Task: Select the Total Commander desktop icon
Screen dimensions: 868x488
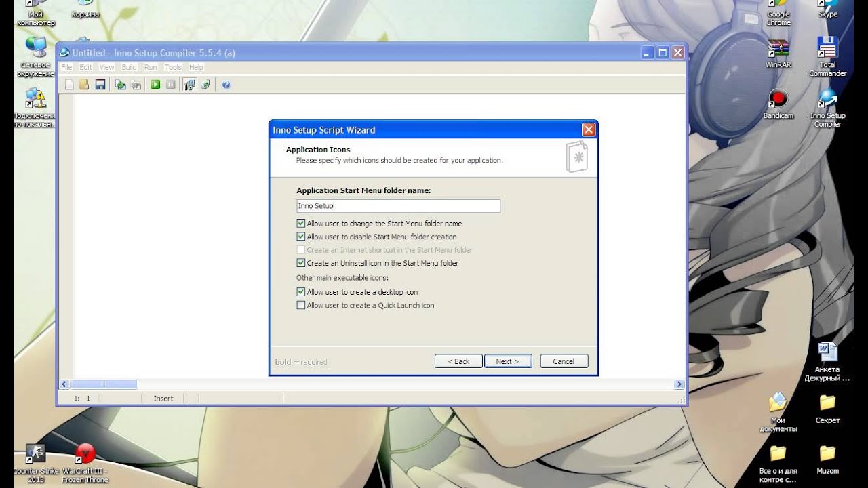Action: pyautogui.click(x=827, y=57)
